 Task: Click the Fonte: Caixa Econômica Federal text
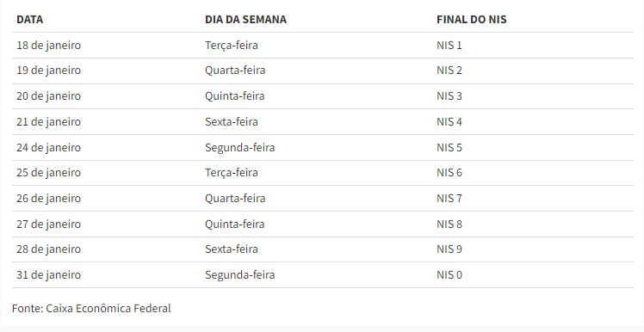coord(91,309)
